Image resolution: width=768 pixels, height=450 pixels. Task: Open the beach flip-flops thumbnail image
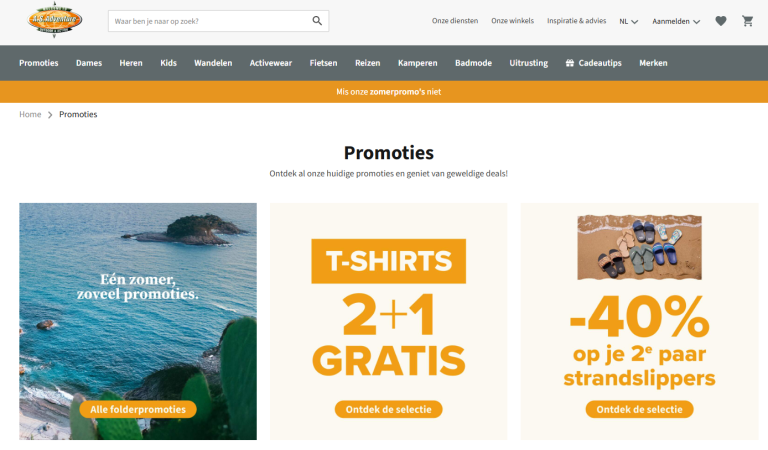(x=639, y=247)
